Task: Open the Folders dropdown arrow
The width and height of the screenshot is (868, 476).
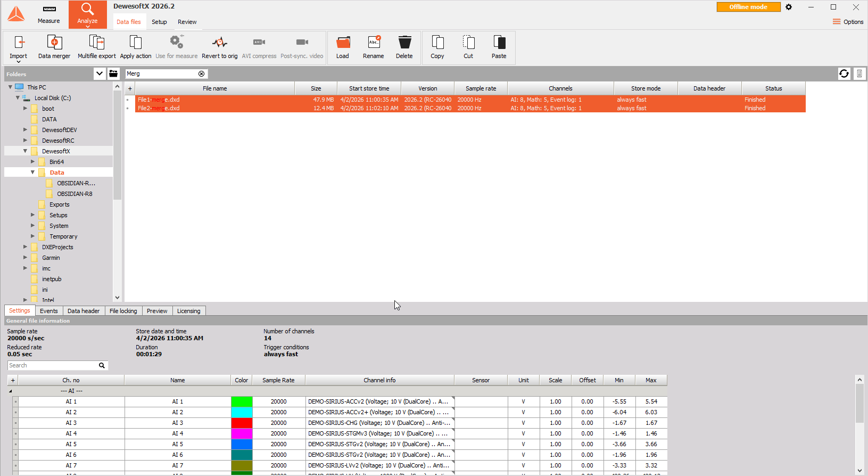Action: tap(100, 73)
